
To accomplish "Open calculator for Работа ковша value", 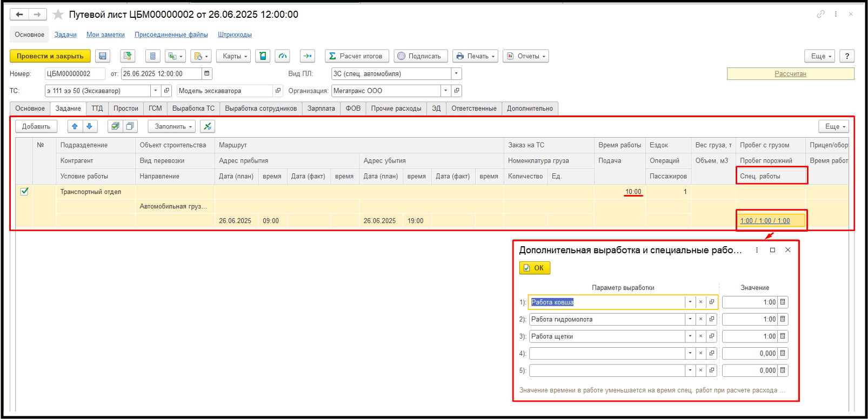I will coord(783,302).
